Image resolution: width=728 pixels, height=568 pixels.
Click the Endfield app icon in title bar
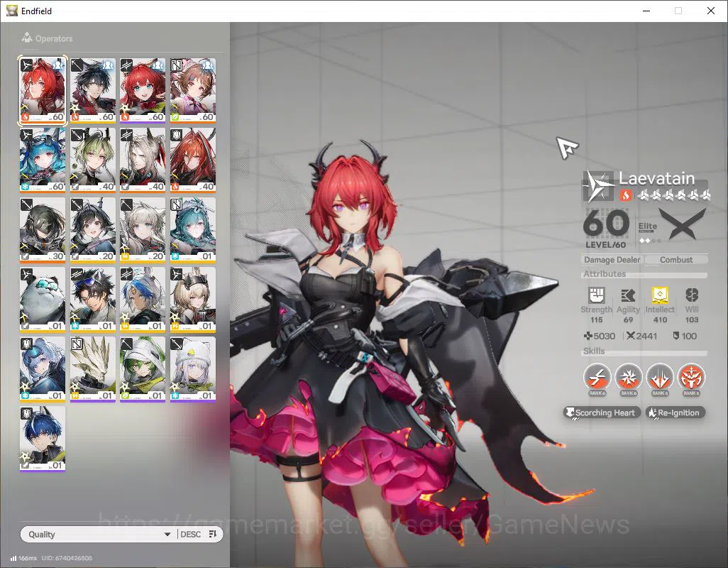tap(11, 11)
